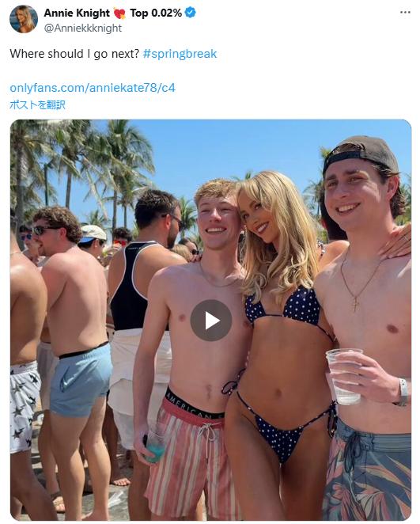Click the 'Top 0.02%' text in the name
420x524 pixels.
[156, 13]
